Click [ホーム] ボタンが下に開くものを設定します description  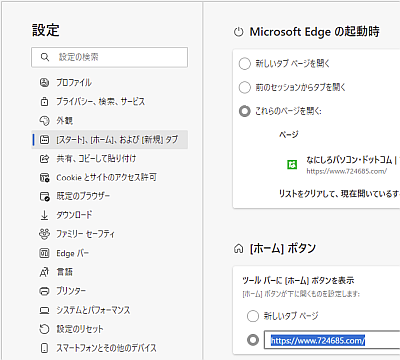[301, 294]
